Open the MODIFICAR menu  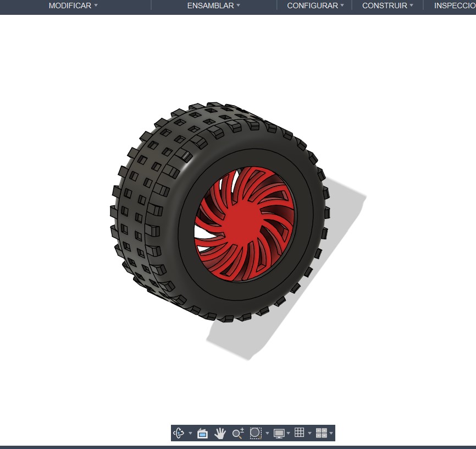point(73,6)
